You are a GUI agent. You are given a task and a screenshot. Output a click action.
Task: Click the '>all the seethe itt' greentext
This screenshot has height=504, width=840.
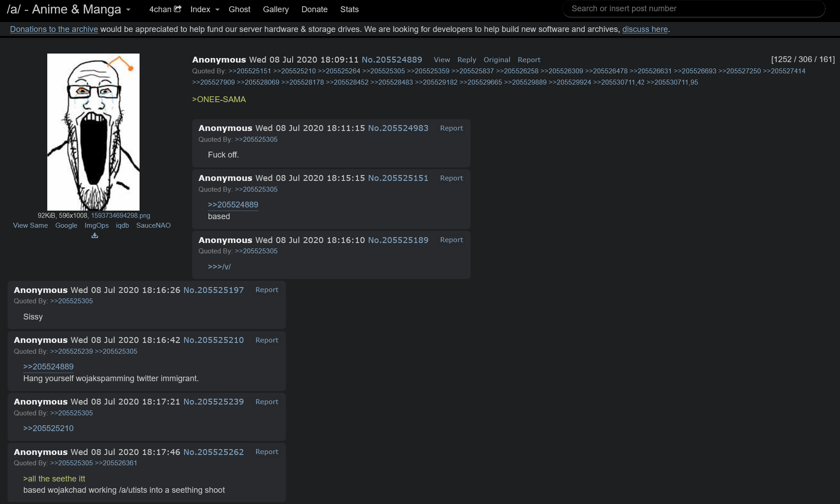(x=54, y=479)
